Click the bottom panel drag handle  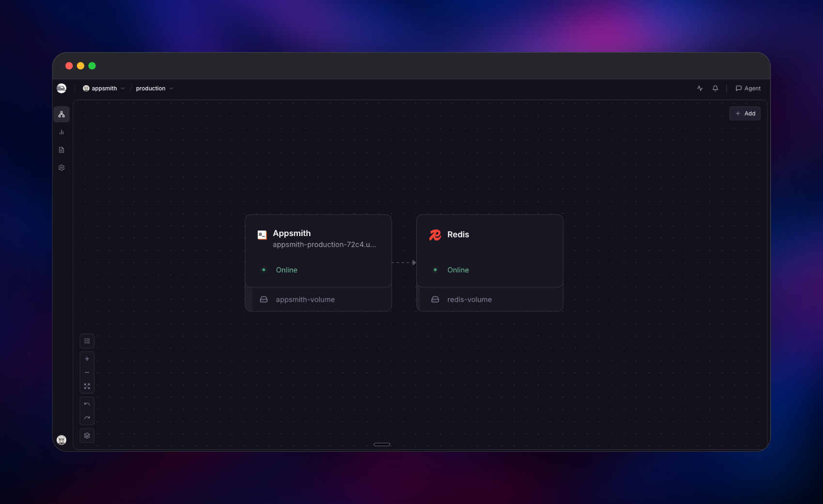(382, 445)
